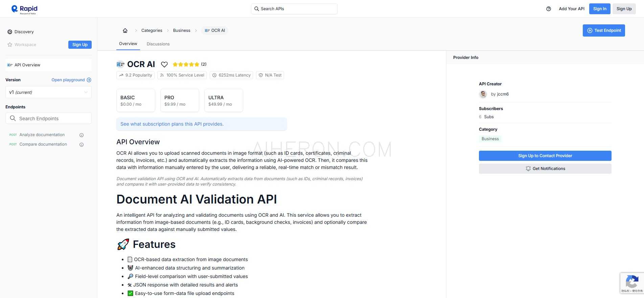Show info for Analyze documentation endpoint
This screenshot has width=644, height=298.
tap(82, 135)
